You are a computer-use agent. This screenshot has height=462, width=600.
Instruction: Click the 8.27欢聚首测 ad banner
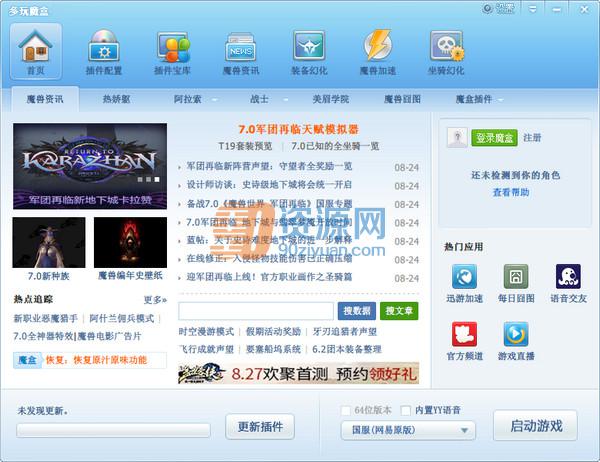click(298, 373)
